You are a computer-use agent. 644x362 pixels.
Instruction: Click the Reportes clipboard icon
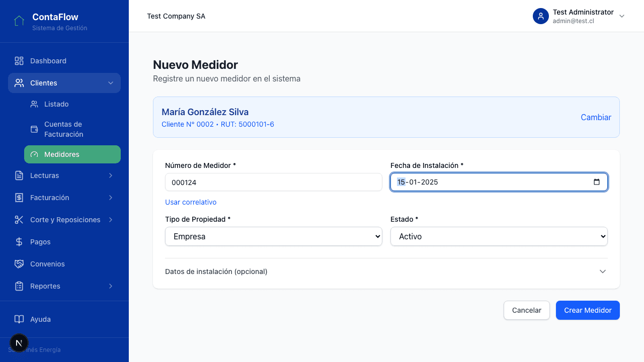click(19, 286)
